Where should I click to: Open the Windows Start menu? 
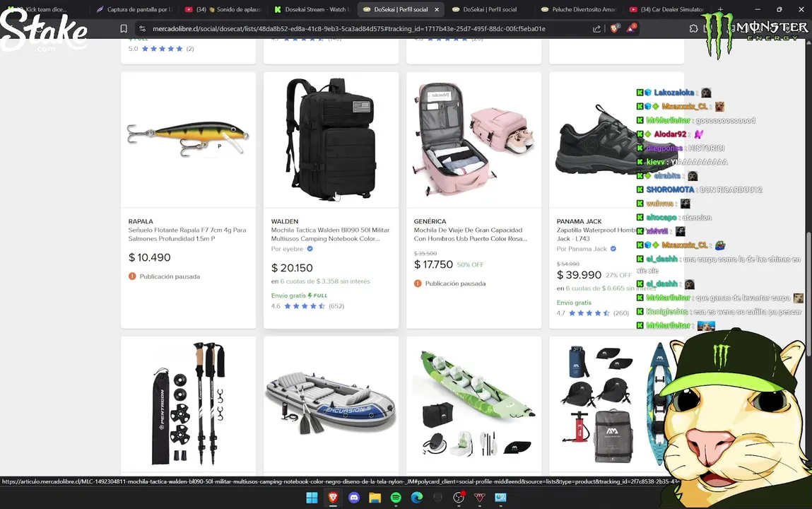pyautogui.click(x=312, y=498)
